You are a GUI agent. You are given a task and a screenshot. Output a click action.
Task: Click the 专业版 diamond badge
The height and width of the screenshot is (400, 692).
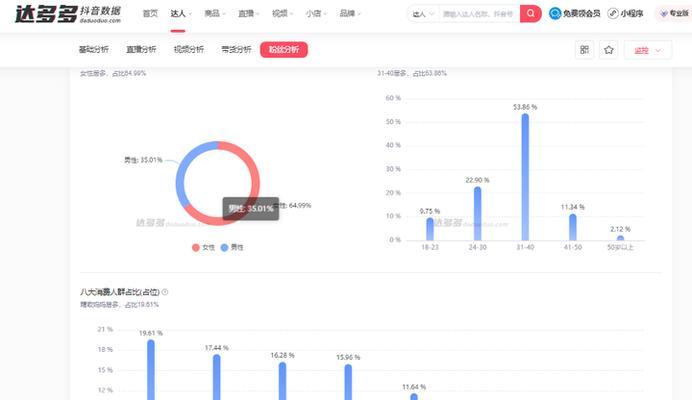tap(663, 14)
